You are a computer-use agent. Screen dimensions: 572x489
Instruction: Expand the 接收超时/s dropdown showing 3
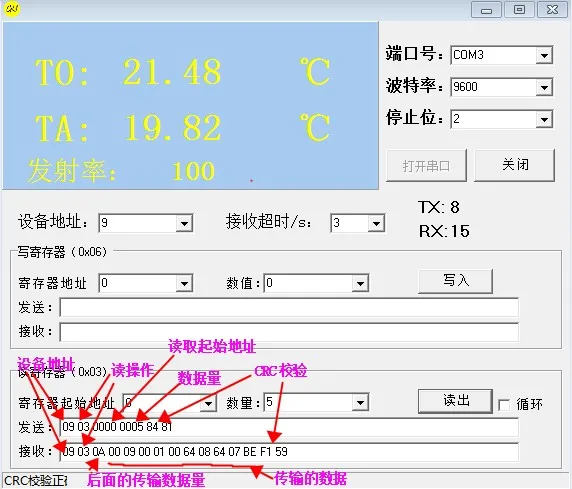click(376, 223)
